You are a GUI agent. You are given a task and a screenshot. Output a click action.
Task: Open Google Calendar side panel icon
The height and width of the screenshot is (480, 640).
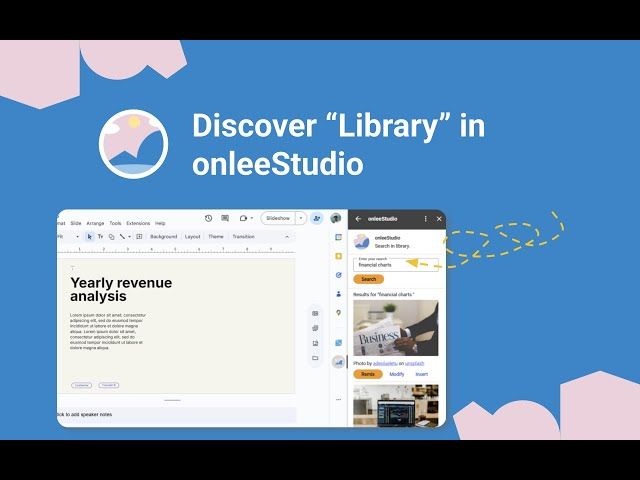click(x=338, y=237)
